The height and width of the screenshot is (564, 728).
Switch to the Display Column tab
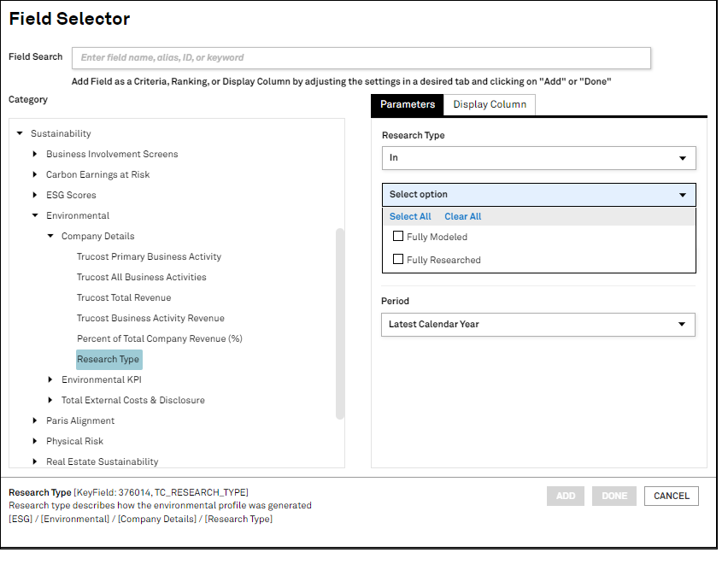(x=490, y=104)
